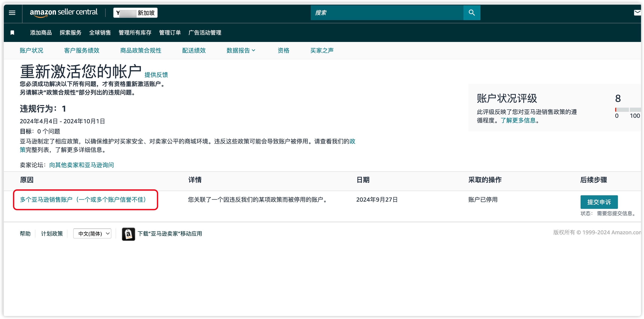Screen dimensions: 644x319
Task: Open 广告活动管理 menu item
Action: (205, 32)
